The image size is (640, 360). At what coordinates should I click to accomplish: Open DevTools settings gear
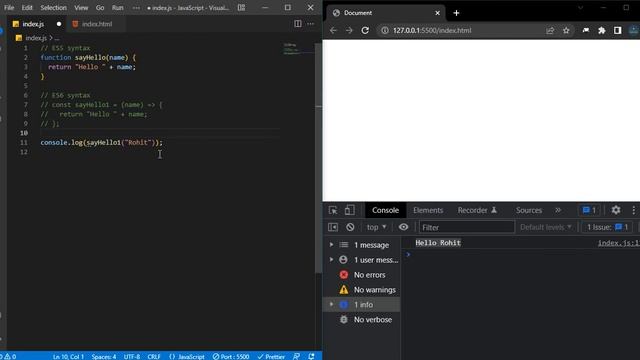click(x=616, y=210)
